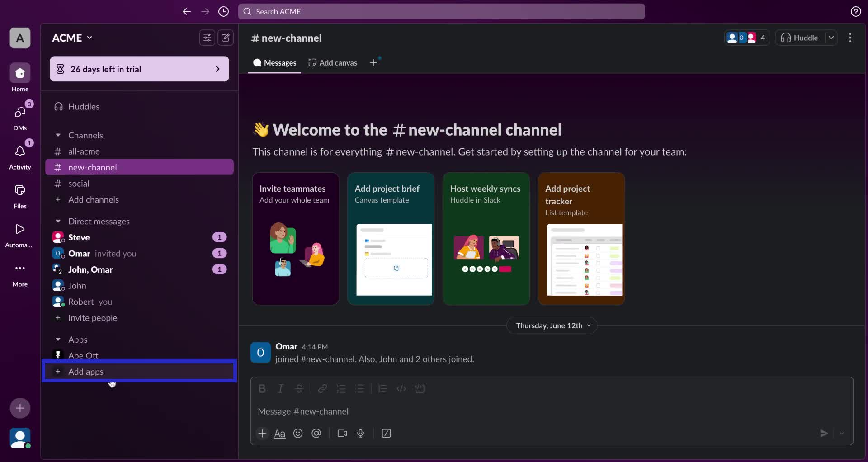Open the history icon in the top bar
This screenshot has height=462, width=868.
click(223, 12)
